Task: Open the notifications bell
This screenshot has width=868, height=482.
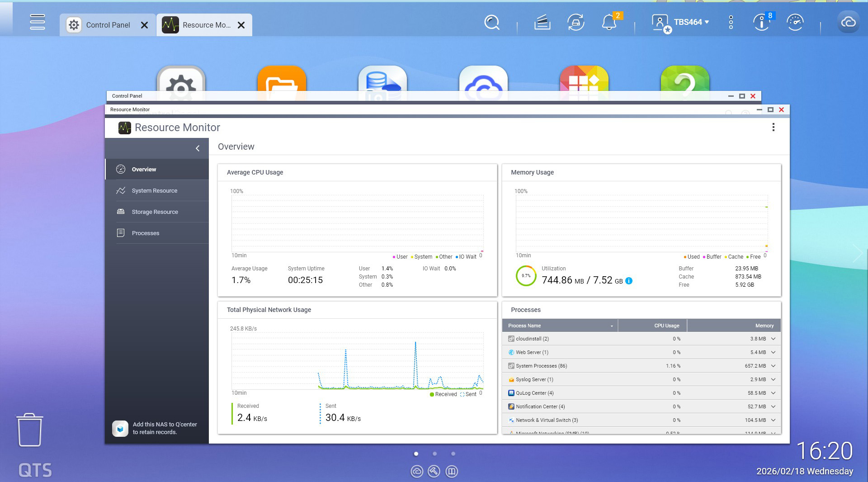Action: 609,22
